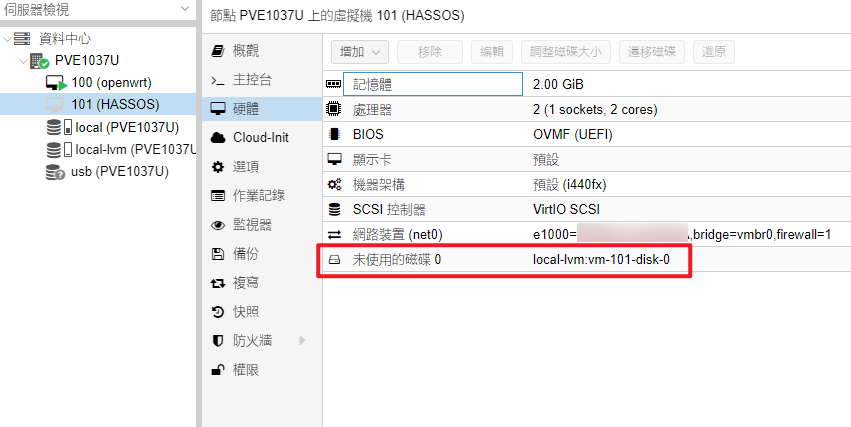This screenshot has height=427, width=851.
Task: Click the local (PVE1037U) storage icon
Action: (x=59, y=127)
